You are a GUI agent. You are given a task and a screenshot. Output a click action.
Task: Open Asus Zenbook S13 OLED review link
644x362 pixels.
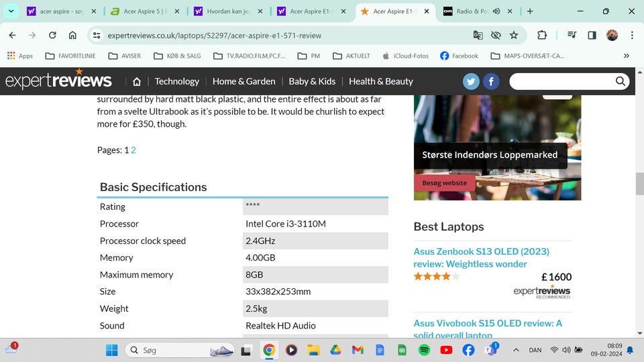481,257
